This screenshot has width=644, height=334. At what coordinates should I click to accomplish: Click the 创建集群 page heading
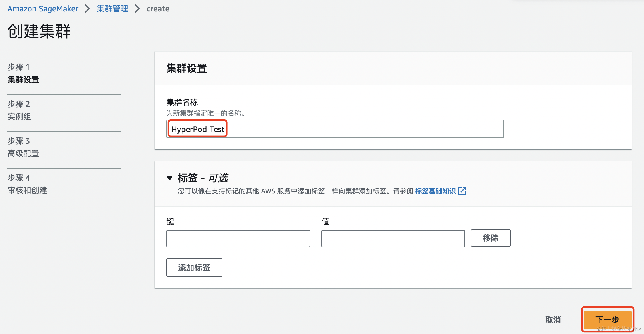tap(39, 31)
